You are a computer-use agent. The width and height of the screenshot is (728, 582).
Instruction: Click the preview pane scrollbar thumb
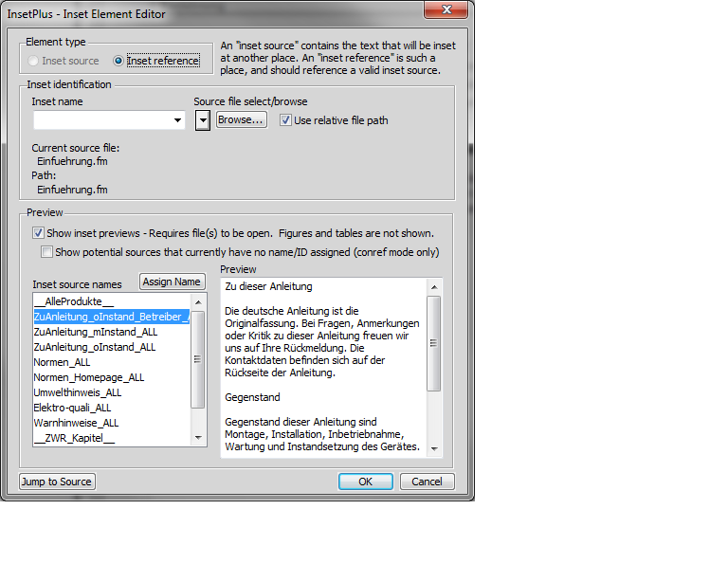pyautogui.click(x=433, y=343)
